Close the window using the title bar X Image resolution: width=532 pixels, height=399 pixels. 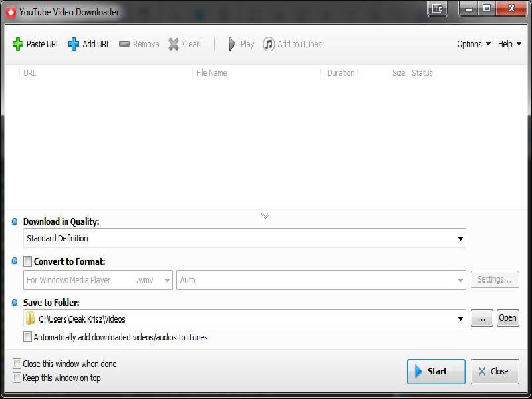[511, 9]
